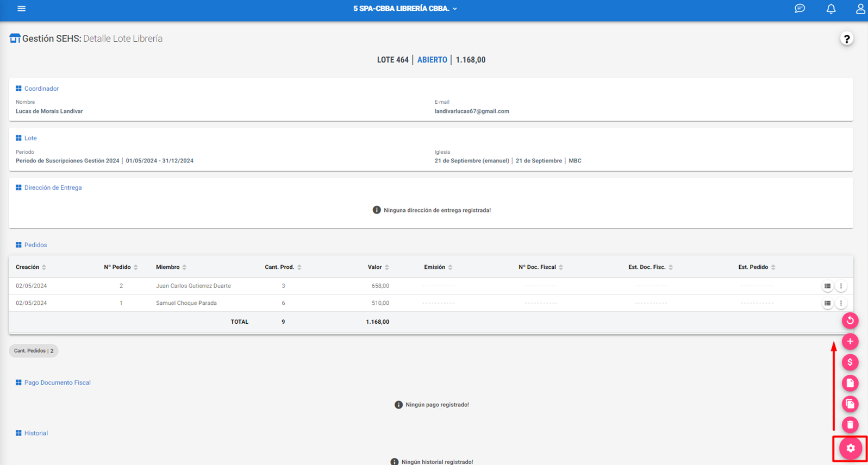Open more options for Samuel Choque Parada order
The image size is (868, 465).
click(x=841, y=303)
